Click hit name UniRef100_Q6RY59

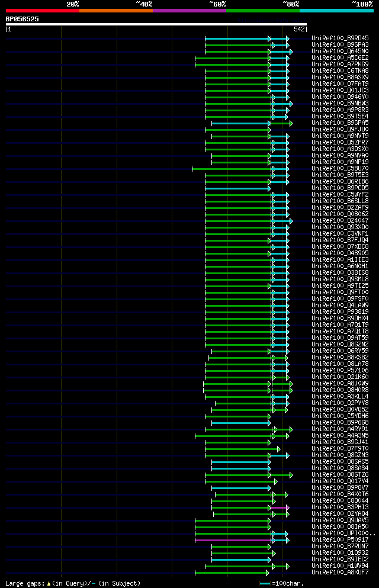pos(340,351)
